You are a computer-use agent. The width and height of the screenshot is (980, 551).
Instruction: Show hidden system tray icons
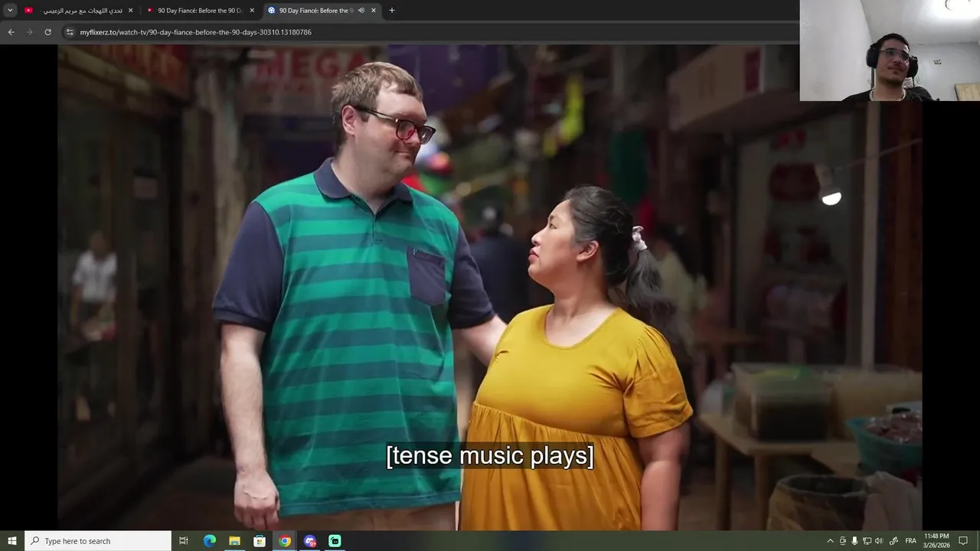[x=830, y=541]
